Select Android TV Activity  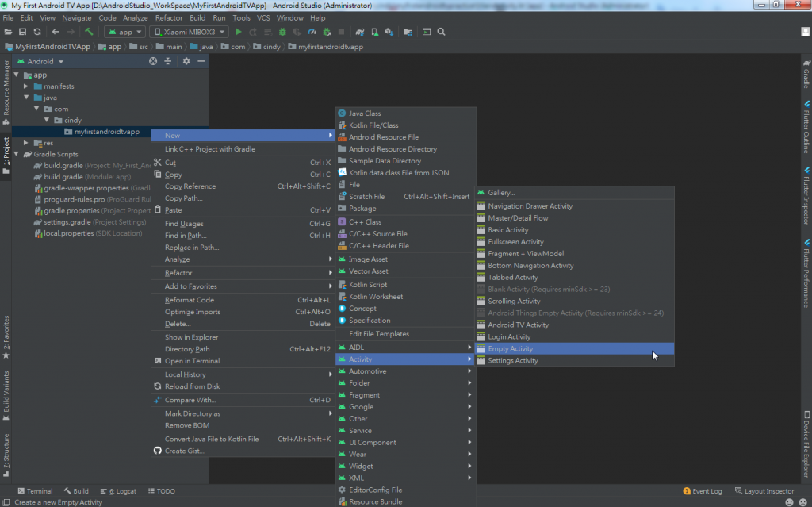[575, 325]
